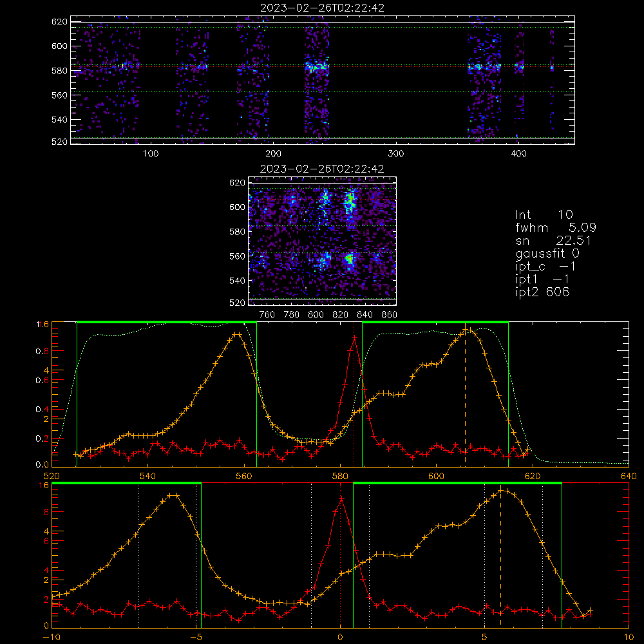Click x-axis label 860 on middle image
The width and height of the screenshot is (644, 644).
pos(390,315)
